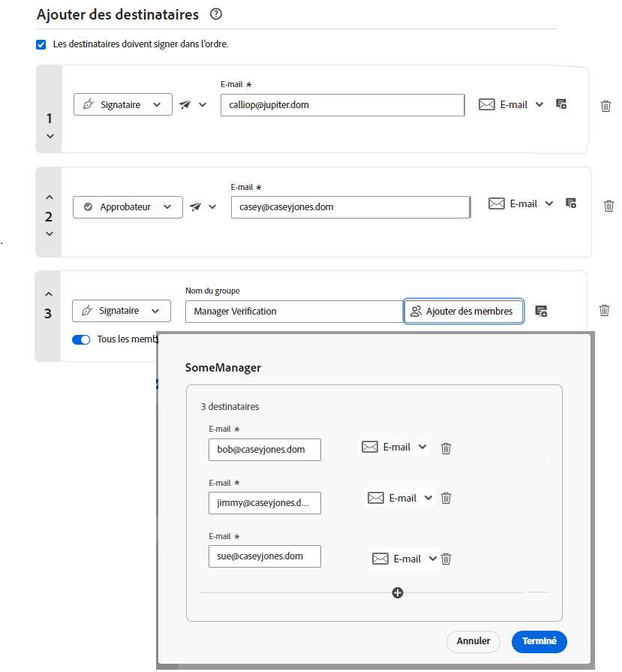Click the help icon beside Ajouter des destinataires
This screenshot has height=672, width=622.
[x=217, y=14]
